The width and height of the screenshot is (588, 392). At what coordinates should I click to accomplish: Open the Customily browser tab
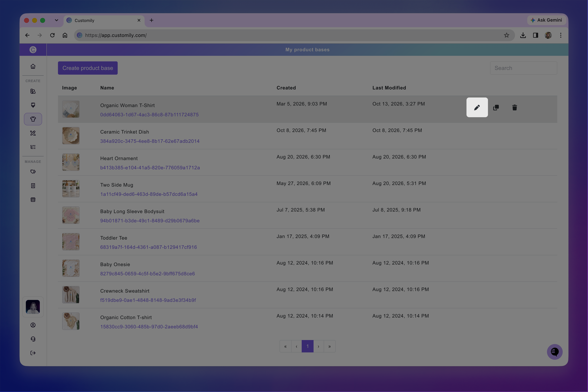(104, 21)
